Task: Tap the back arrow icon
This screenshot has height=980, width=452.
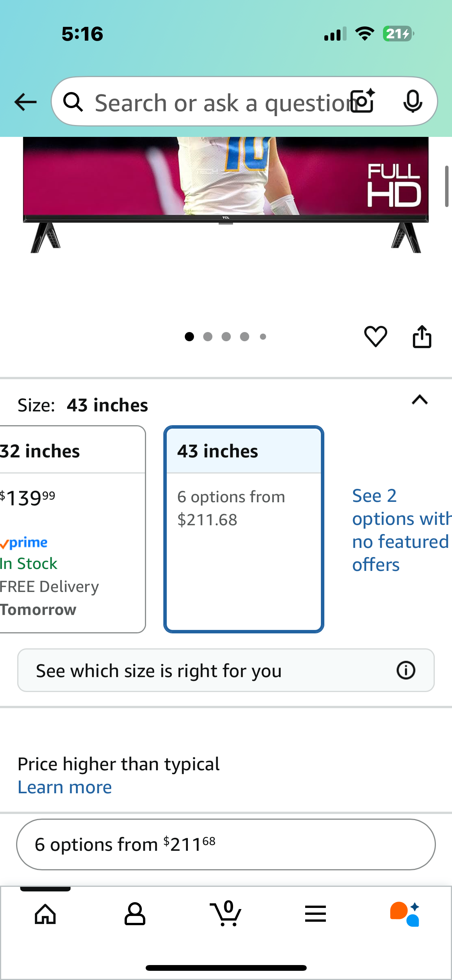Action: pos(25,102)
